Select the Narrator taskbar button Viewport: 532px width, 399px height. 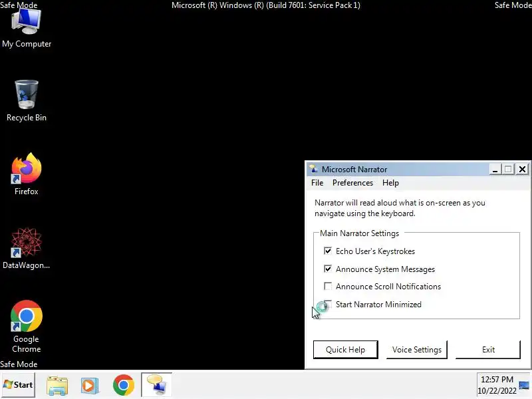(157, 385)
